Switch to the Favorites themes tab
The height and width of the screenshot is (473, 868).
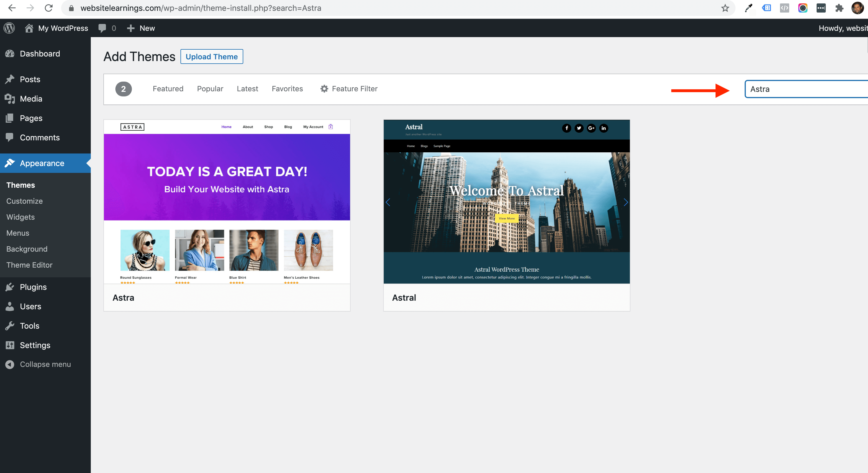pyautogui.click(x=287, y=88)
